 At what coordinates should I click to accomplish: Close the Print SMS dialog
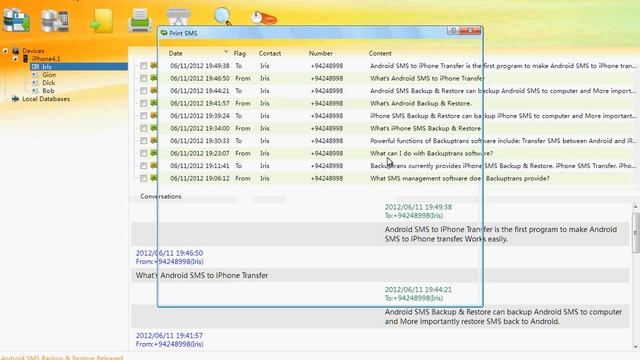point(470,31)
